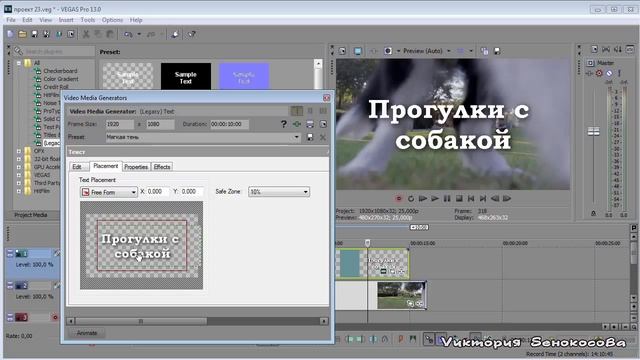
Task: Click the Go to start button
Action: click(x=471, y=198)
